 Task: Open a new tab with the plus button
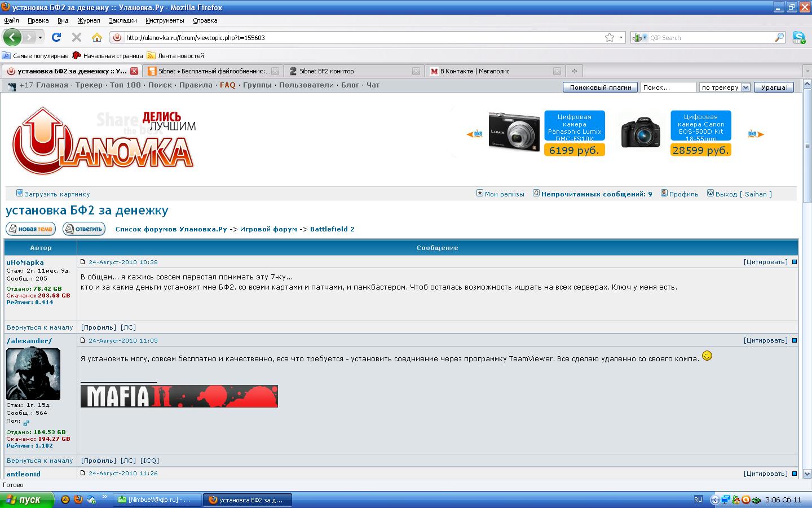pos(574,71)
